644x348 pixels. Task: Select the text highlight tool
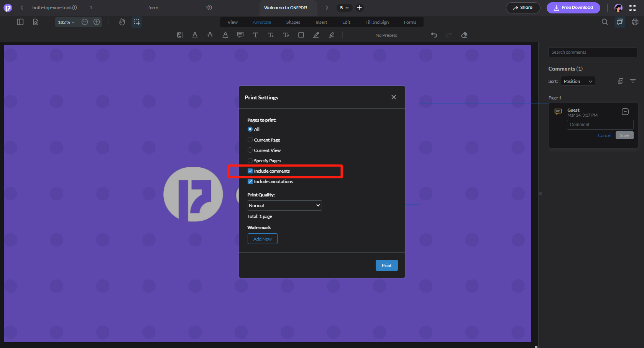[180, 35]
